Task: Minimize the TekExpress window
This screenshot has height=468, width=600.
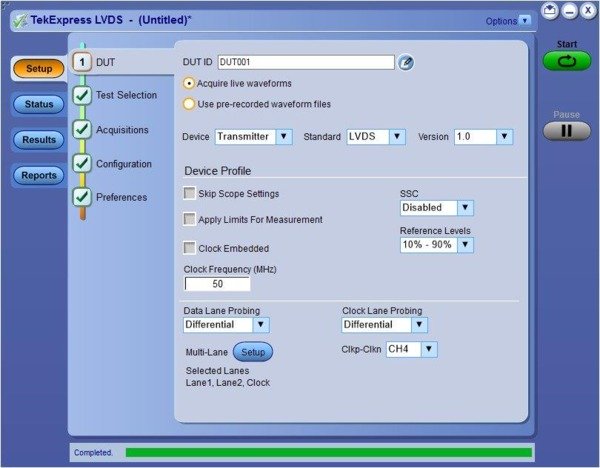Action: [569, 11]
